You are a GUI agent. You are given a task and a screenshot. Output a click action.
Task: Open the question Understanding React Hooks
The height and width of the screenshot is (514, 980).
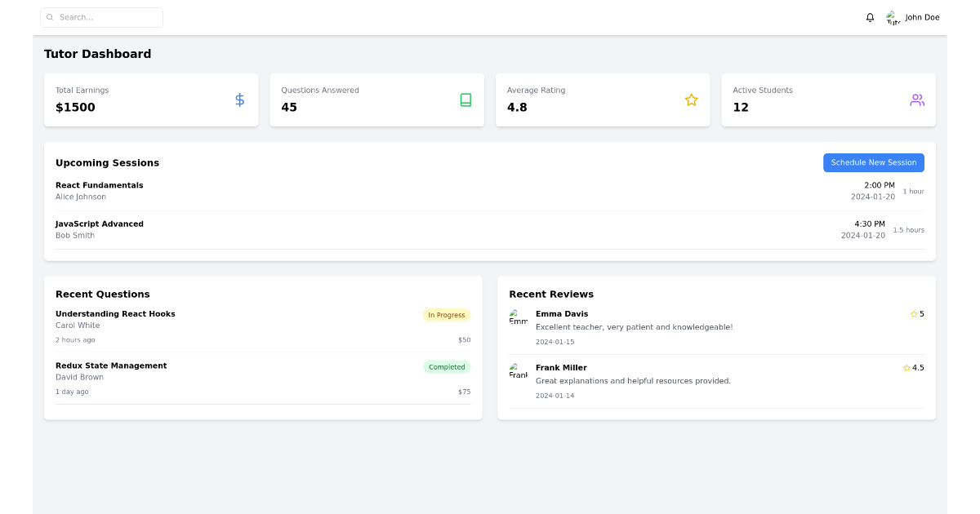(114, 313)
